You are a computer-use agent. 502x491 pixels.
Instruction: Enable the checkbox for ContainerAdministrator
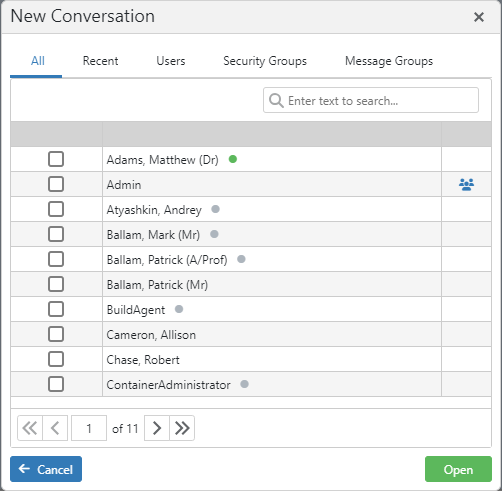pyautogui.click(x=56, y=384)
